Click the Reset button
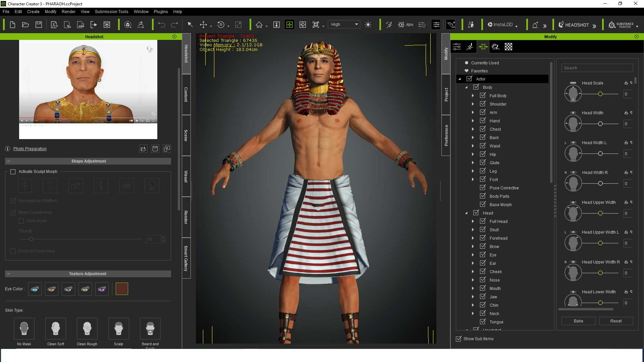The width and height of the screenshot is (644, 362). click(616, 321)
